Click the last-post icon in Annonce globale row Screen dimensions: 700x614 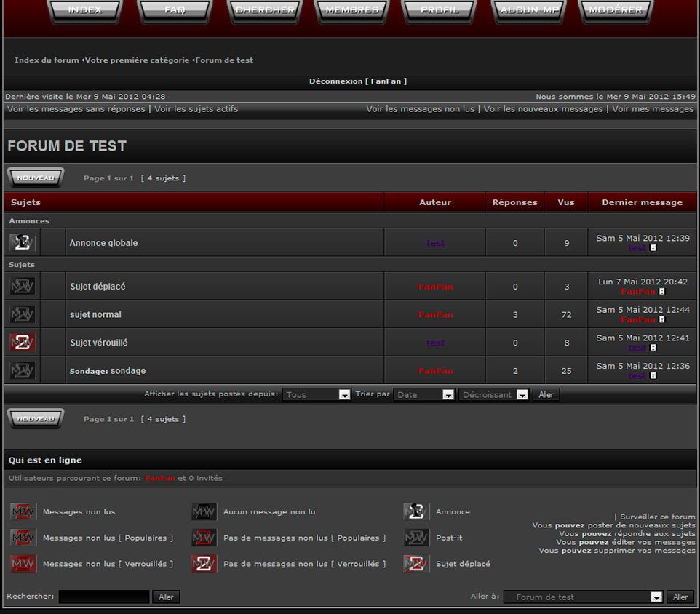(653, 248)
